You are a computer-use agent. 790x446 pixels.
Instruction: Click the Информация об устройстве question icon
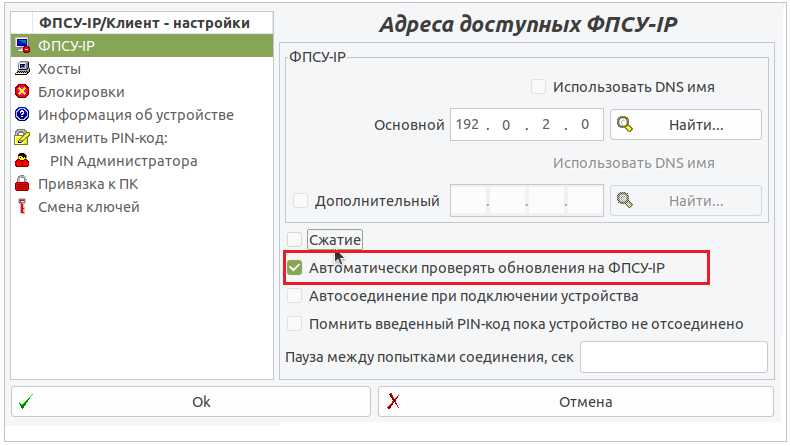[x=22, y=115]
